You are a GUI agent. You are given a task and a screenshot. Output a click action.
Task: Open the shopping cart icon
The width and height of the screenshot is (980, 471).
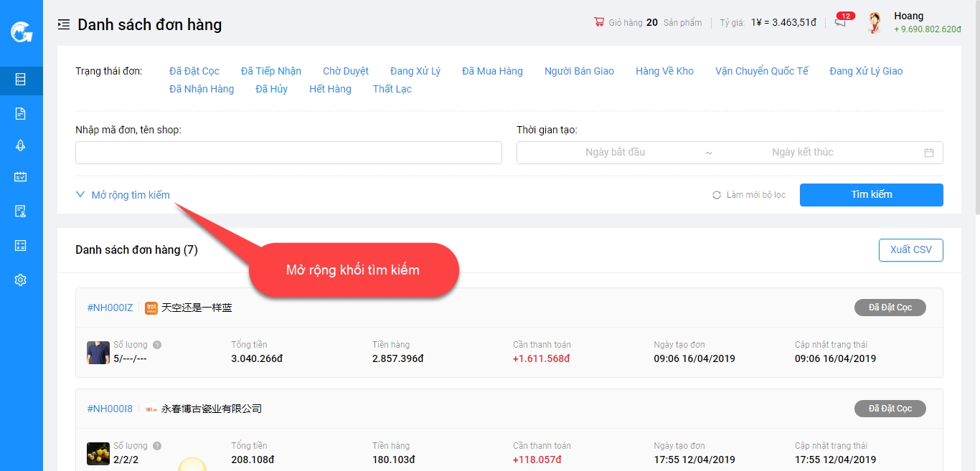[599, 22]
